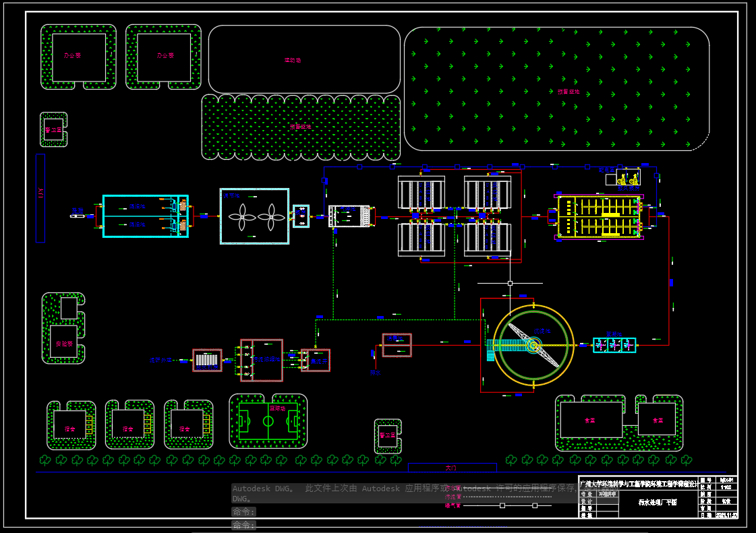The image size is (756, 533).
Task: Select the leftmost dormitory building label
Action: [x=70, y=429]
